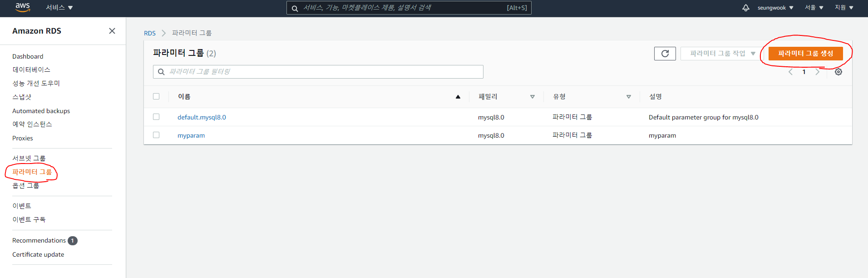Select 파라미터 그룹 in sidebar
868x278 pixels.
click(32, 172)
